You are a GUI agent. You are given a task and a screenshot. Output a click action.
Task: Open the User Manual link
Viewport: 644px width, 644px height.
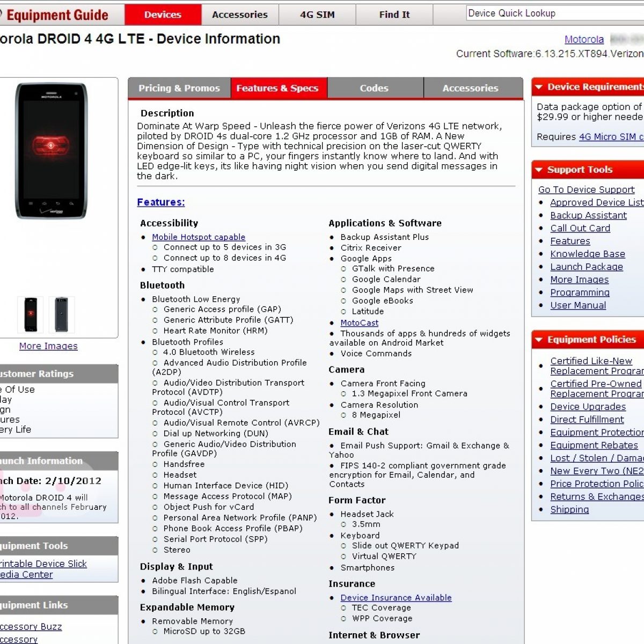click(x=578, y=305)
